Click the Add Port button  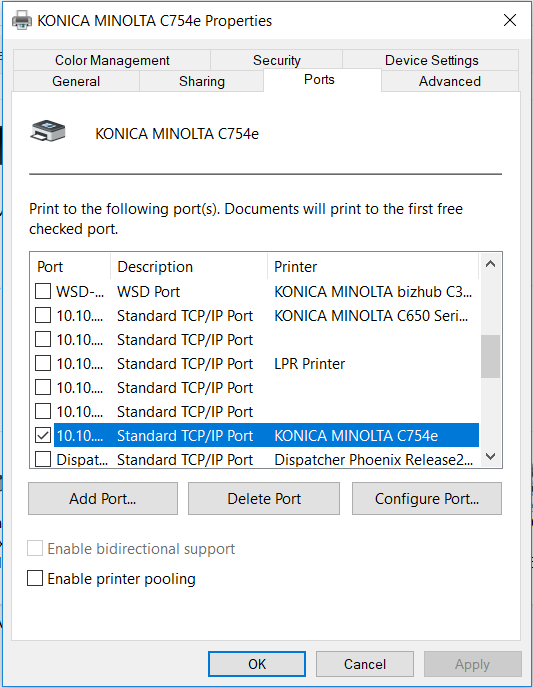pos(103,498)
